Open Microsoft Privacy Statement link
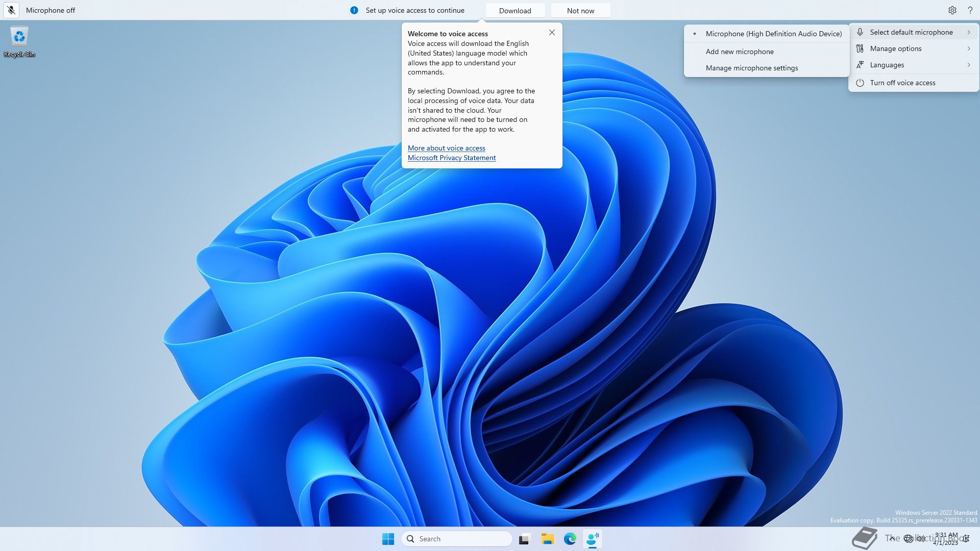 [452, 158]
